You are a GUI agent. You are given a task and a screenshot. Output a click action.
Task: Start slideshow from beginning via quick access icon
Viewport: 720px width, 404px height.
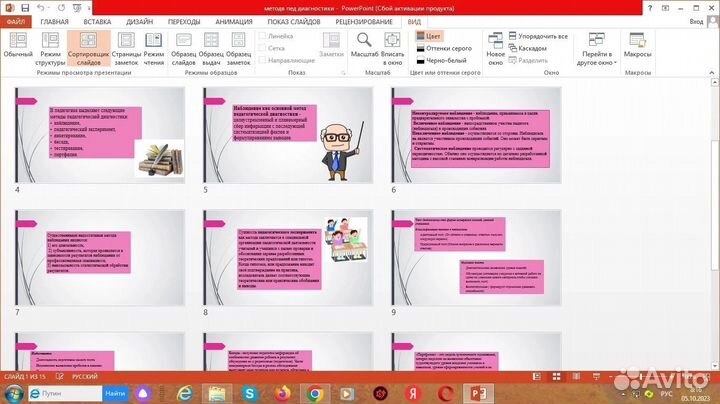(x=77, y=8)
